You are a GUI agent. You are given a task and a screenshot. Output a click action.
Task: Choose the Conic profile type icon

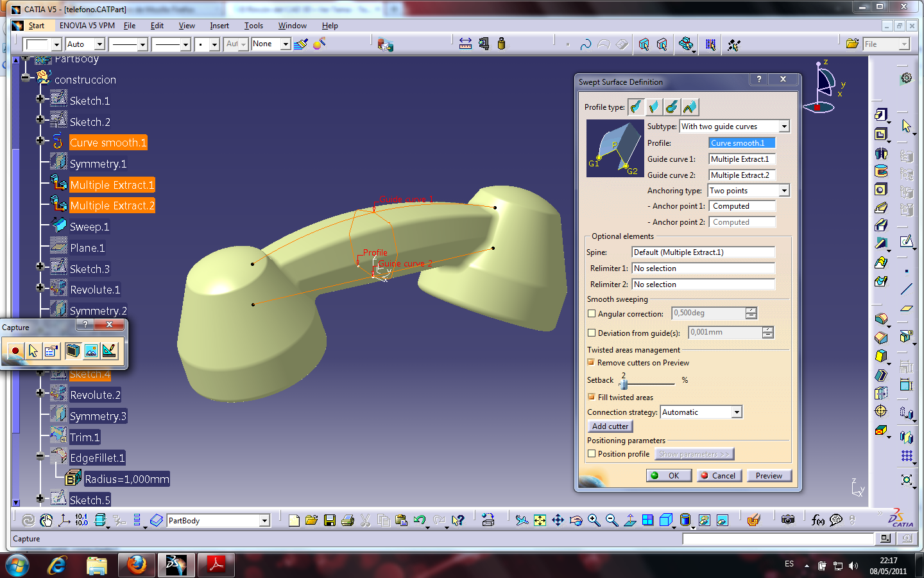pos(690,107)
